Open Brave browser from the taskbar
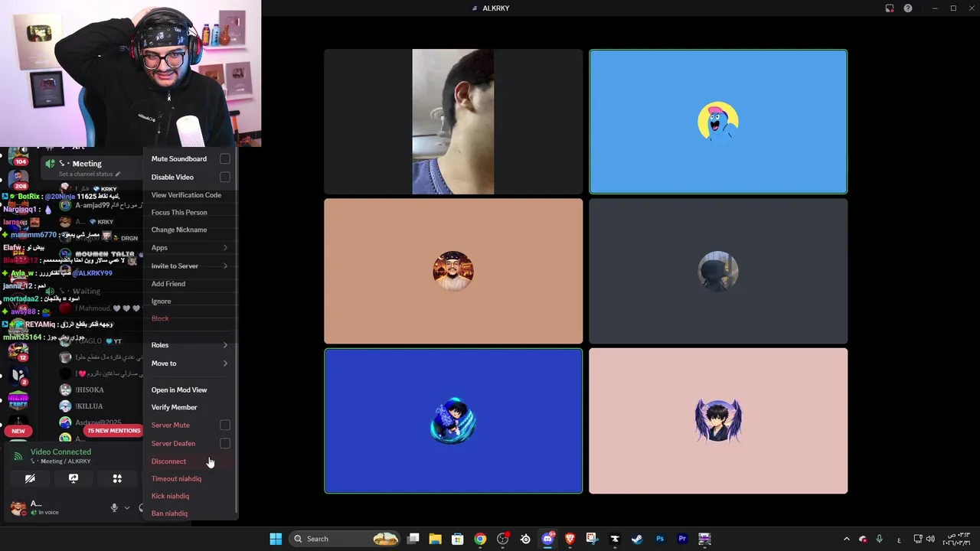980x551 pixels. (570, 539)
